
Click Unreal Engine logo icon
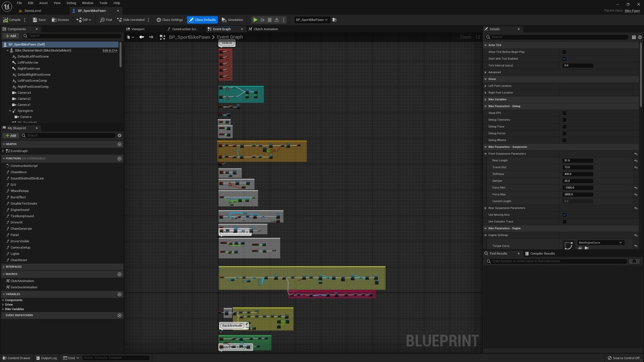click(7, 6)
